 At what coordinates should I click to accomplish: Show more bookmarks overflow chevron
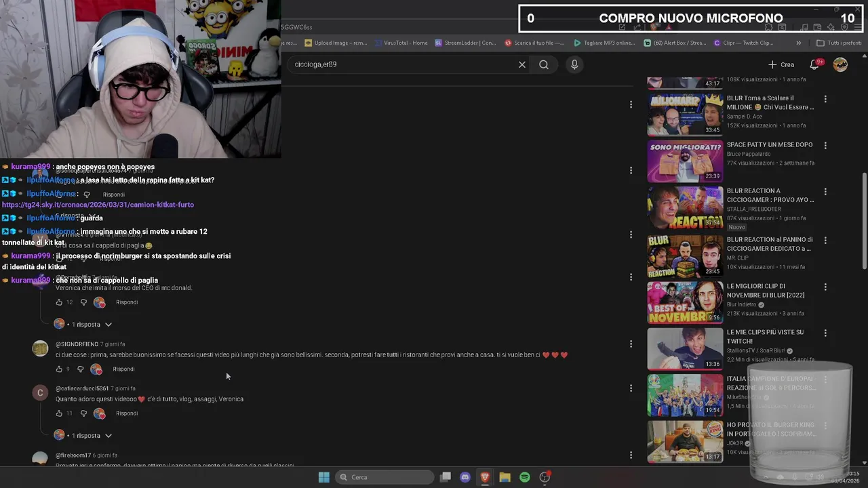click(x=798, y=43)
